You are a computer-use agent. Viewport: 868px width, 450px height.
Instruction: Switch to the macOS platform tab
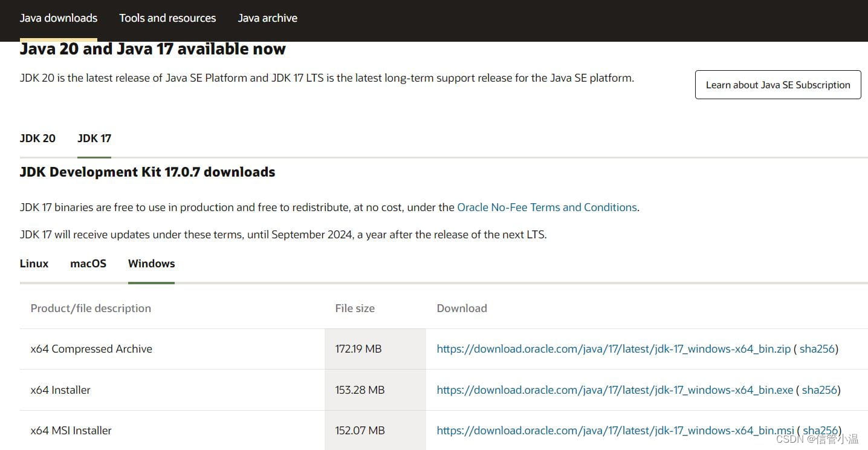coord(88,264)
